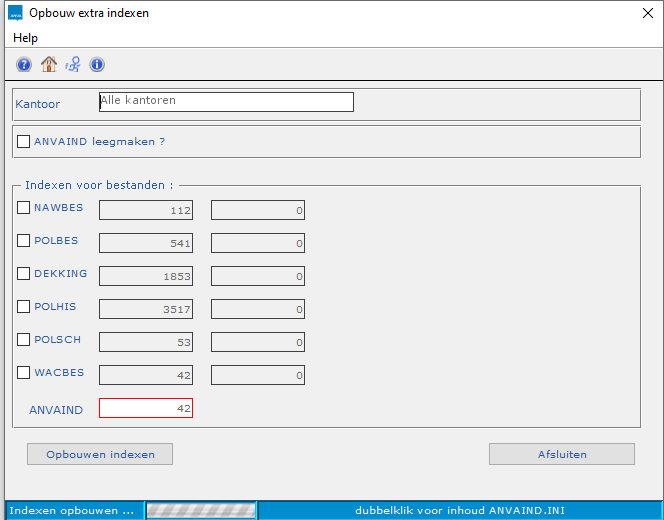Click the blue info icon in toolbar

point(97,65)
